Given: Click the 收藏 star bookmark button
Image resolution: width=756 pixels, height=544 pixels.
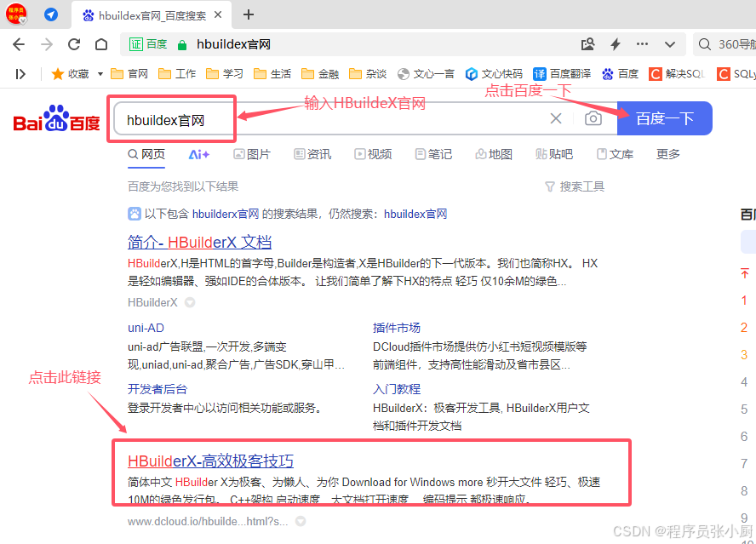Looking at the screenshot, I should click(x=71, y=74).
